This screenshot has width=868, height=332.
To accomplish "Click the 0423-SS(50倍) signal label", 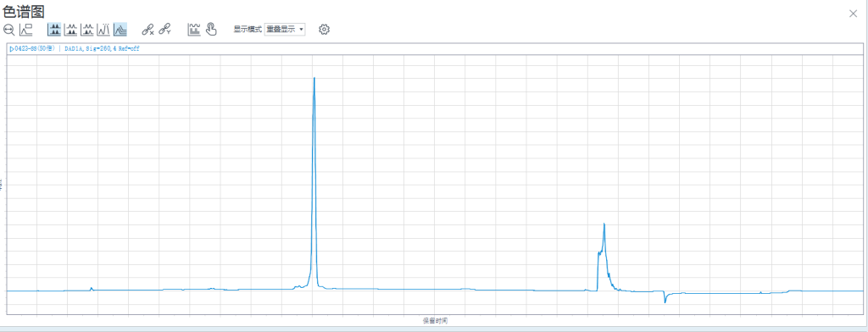I will coord(35,48).
